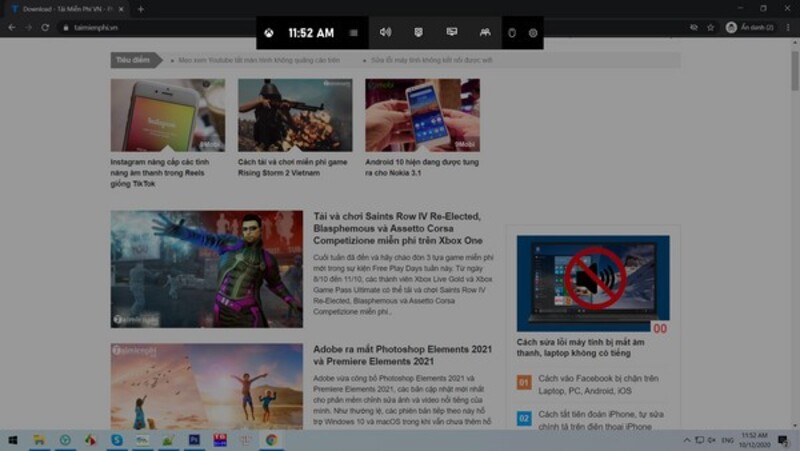Open Adobe Photoshop Elements 2021 headline
Image resolution: width=800 pixels, height=451 pixels.
coord(403,355)
